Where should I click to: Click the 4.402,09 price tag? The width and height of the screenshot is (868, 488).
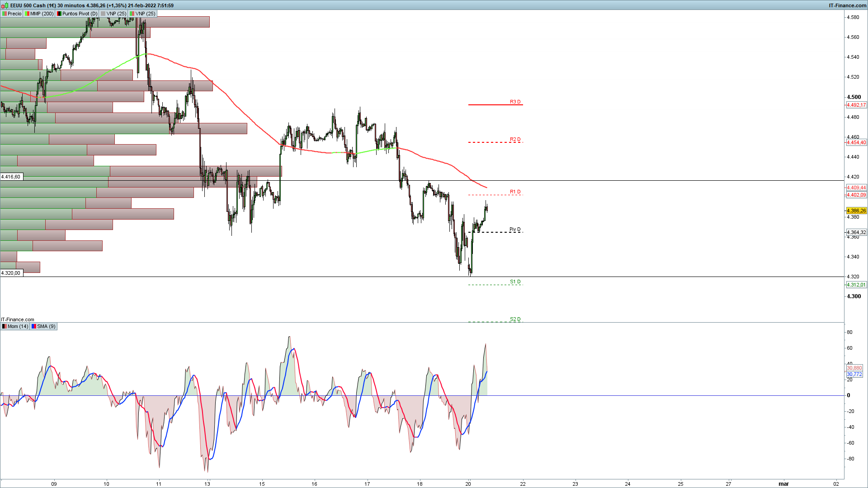856,195
